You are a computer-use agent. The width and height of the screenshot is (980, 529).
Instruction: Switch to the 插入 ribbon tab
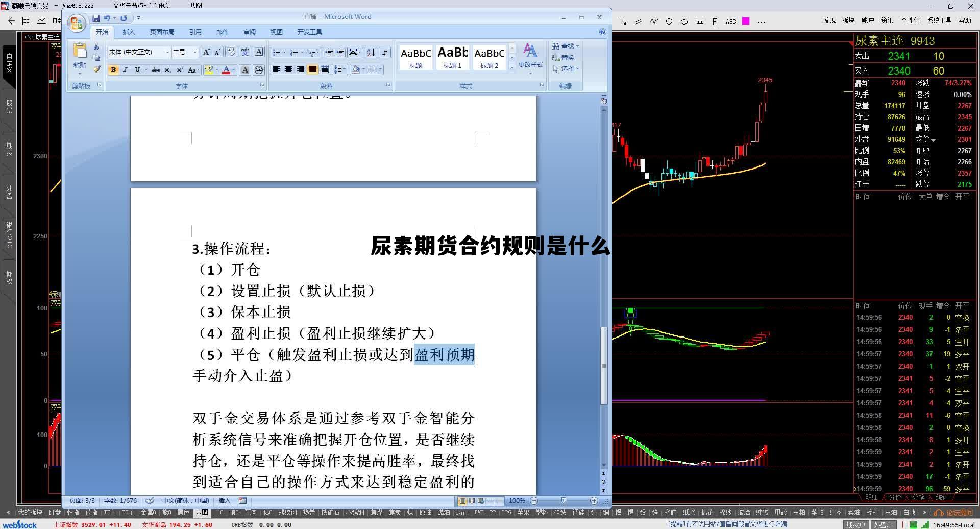point(129,31)
